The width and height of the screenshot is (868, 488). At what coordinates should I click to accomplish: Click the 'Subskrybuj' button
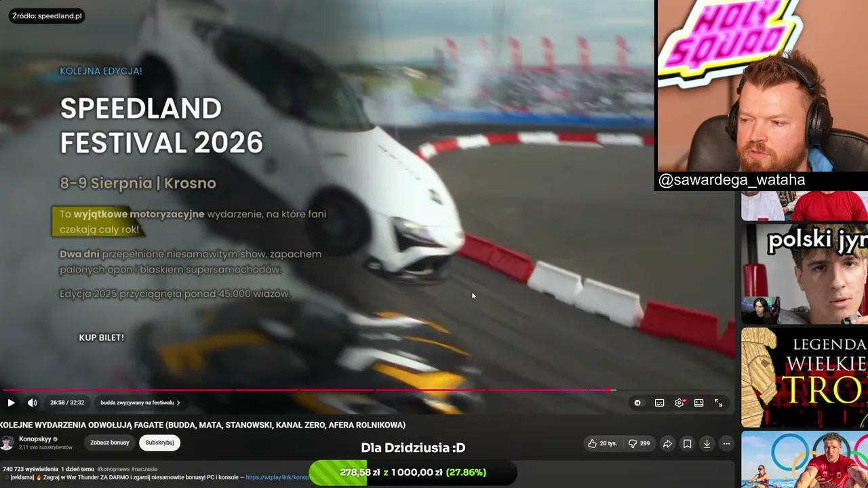160,443
